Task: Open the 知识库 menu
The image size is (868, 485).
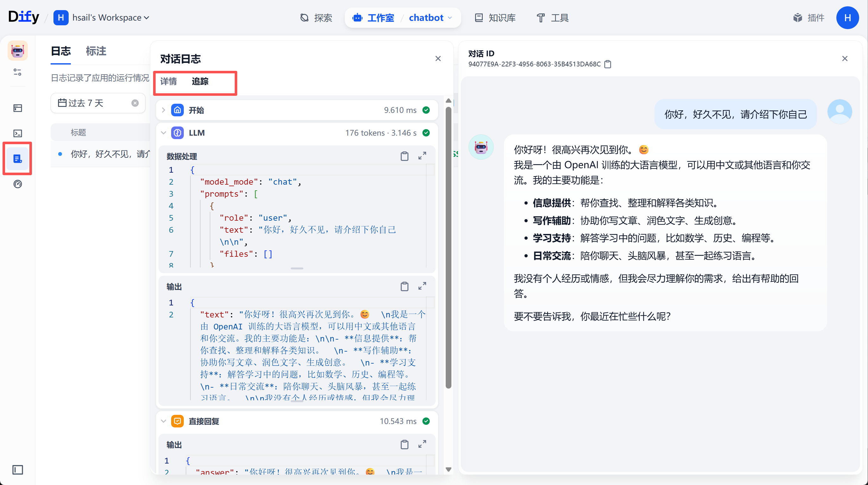Action: 495,17
